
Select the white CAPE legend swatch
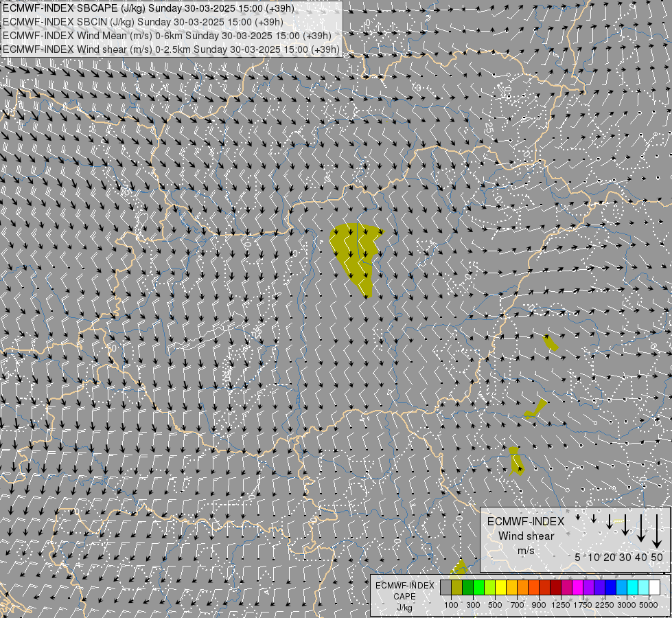(654, 588)
